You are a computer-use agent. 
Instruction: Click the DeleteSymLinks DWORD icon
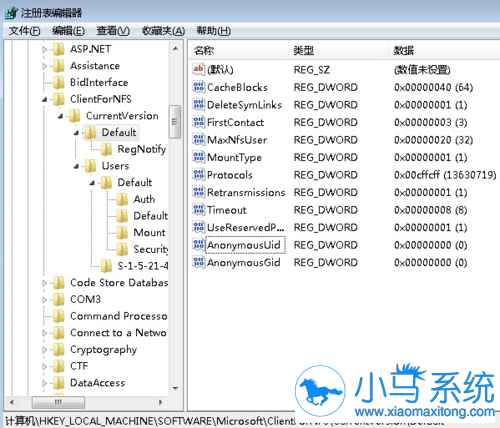[198, 105]
